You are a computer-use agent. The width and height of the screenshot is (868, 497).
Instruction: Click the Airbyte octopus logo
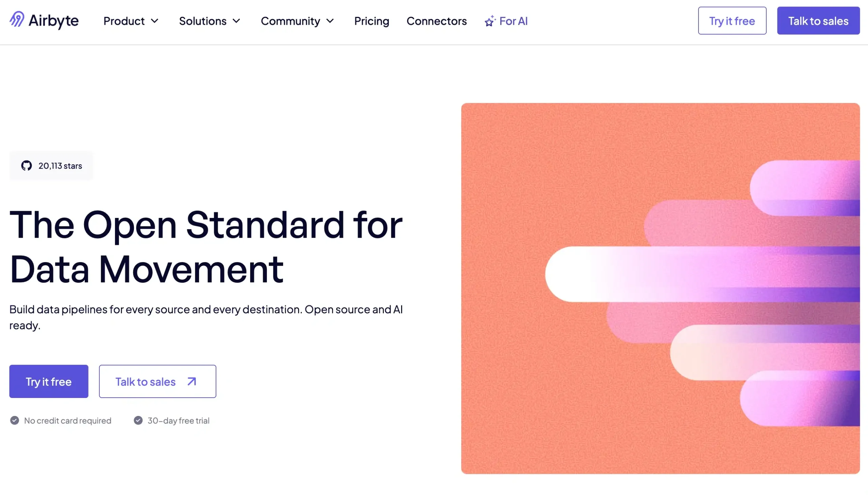pyautogui.click(x=16, y=20)
